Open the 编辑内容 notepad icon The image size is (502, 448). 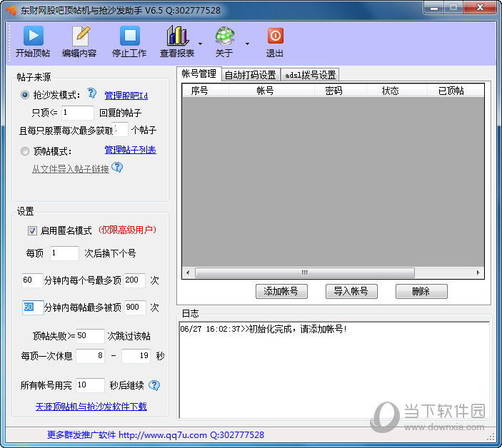click(81, 36)
